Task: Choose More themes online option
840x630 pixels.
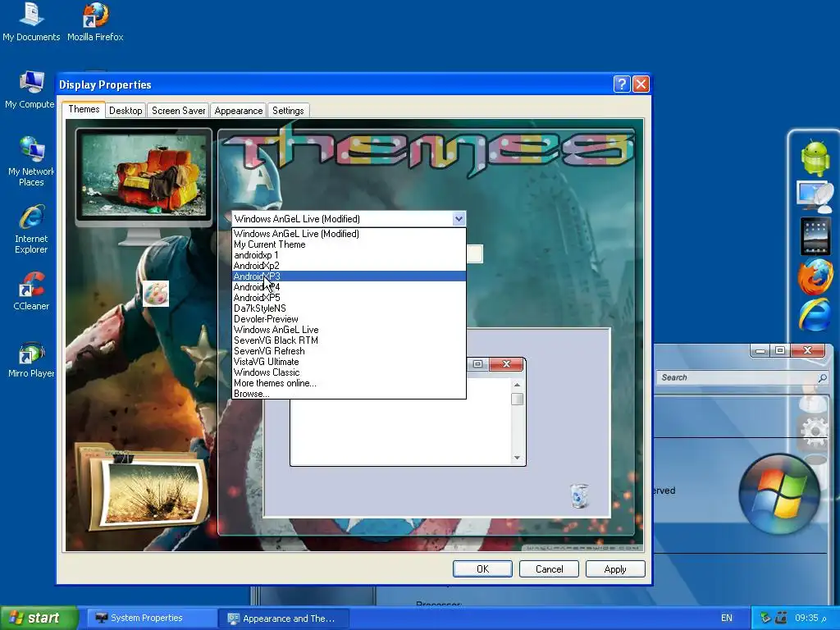Action: point(349,384)
